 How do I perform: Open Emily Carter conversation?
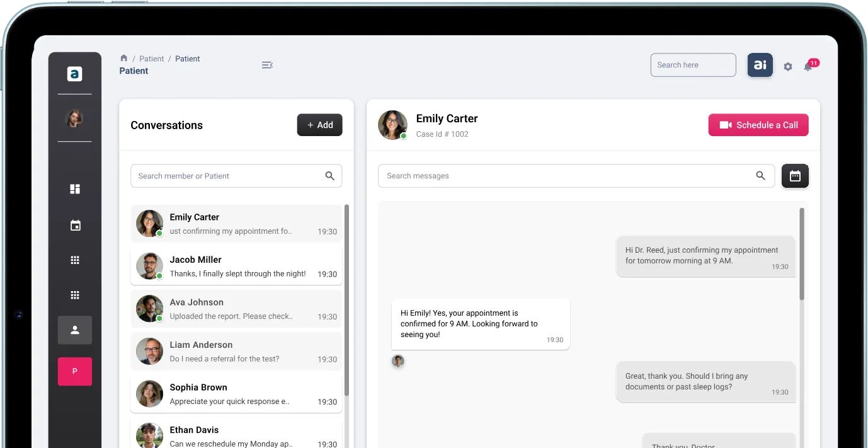click(236, 224)
